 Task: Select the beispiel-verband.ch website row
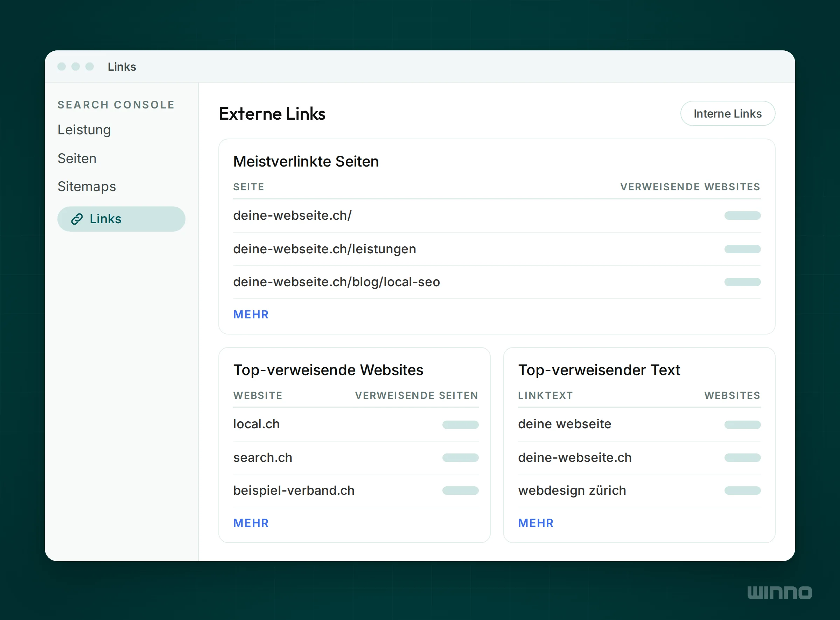pyautogui.click(x=356, y=491)
